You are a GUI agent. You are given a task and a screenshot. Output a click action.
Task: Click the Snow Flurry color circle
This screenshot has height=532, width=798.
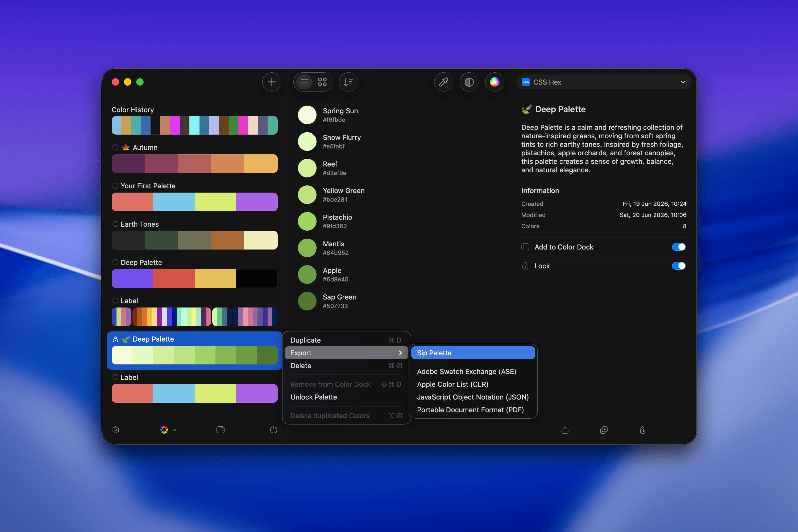click(x=307, y=142)
